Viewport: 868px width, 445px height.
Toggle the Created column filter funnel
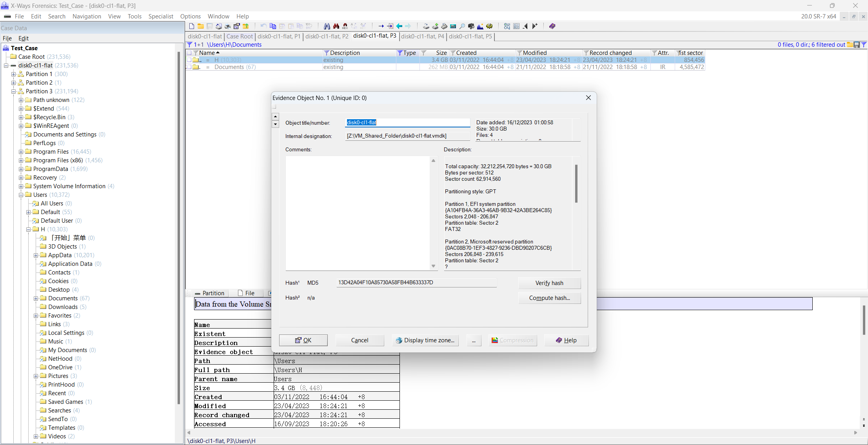pyautogui.click(x=453, y=53)
